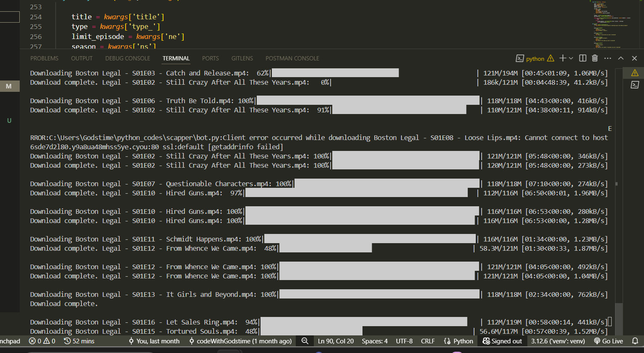Viewport: 644px width, 353px height.
Task: Create a new terminal with plus icon
Action: [563, 58]
